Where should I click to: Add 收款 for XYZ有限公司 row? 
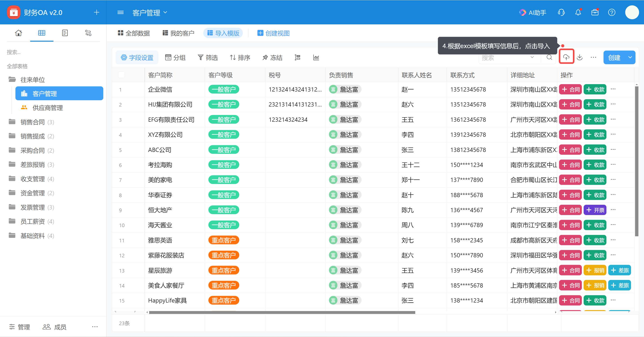pyautogui.click(x=595, y=135)
